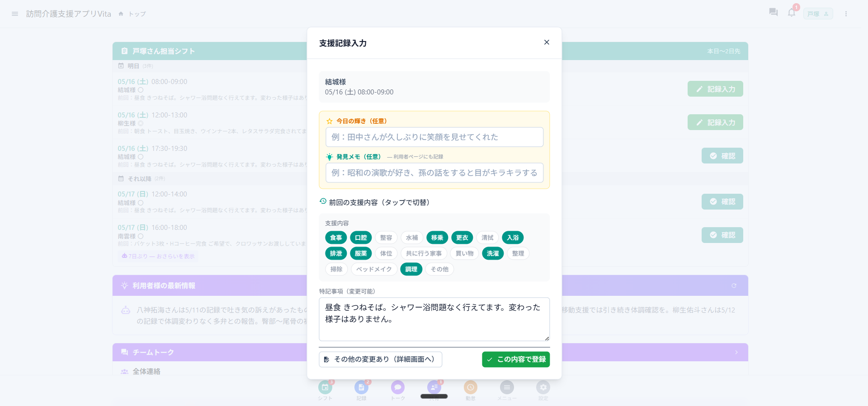868x406 pixels.
Task: Open the 戸塚 user account badge
Action: [818, 14]
